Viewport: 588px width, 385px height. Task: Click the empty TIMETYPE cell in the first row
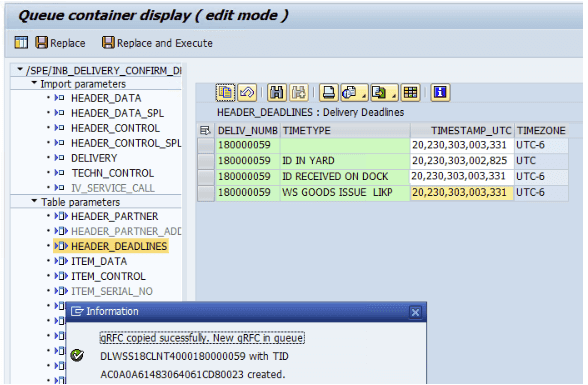[x=345, y=145]
